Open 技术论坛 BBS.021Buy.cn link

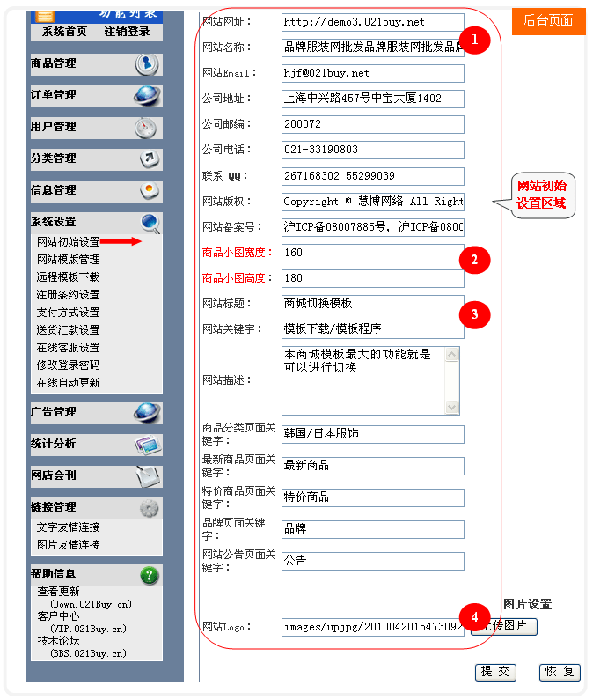pos(82,647)
